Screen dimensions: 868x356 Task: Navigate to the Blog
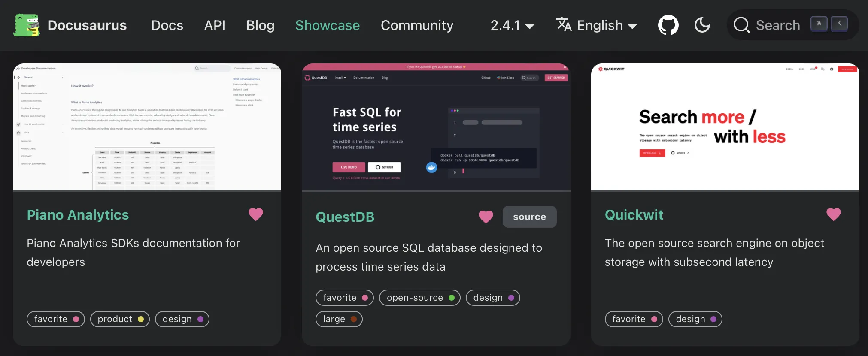[x=260, y=25]
